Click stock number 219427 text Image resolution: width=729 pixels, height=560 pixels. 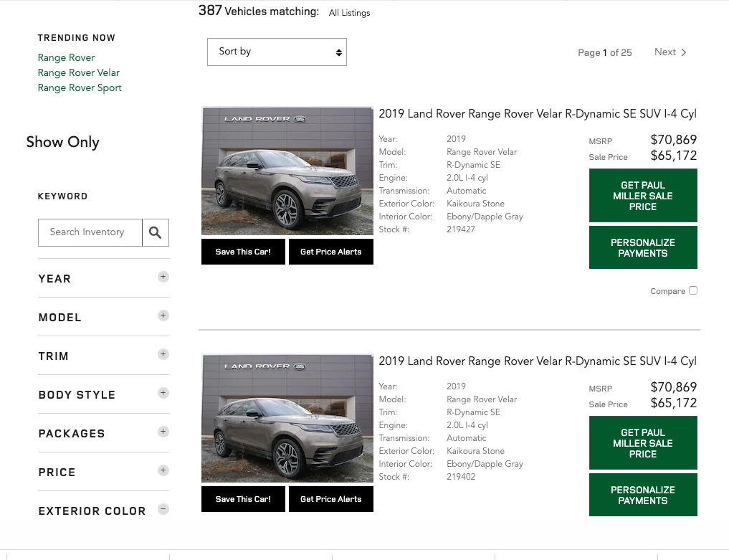(x=461, y=229)
